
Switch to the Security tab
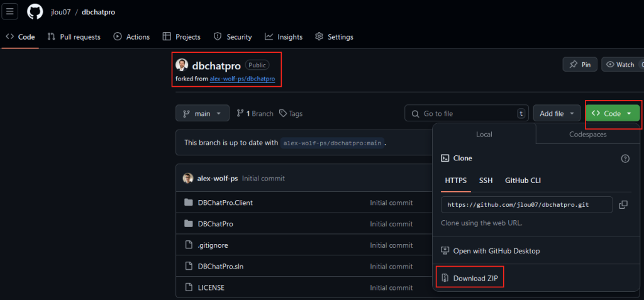tap(233, 37)
